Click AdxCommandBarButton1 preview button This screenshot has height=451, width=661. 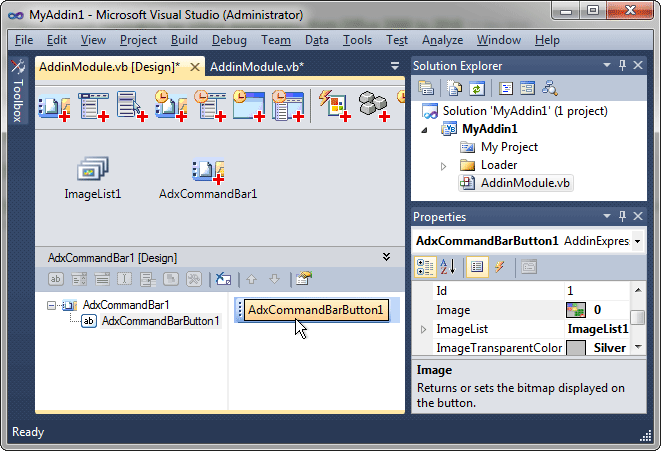pos(316,310)
